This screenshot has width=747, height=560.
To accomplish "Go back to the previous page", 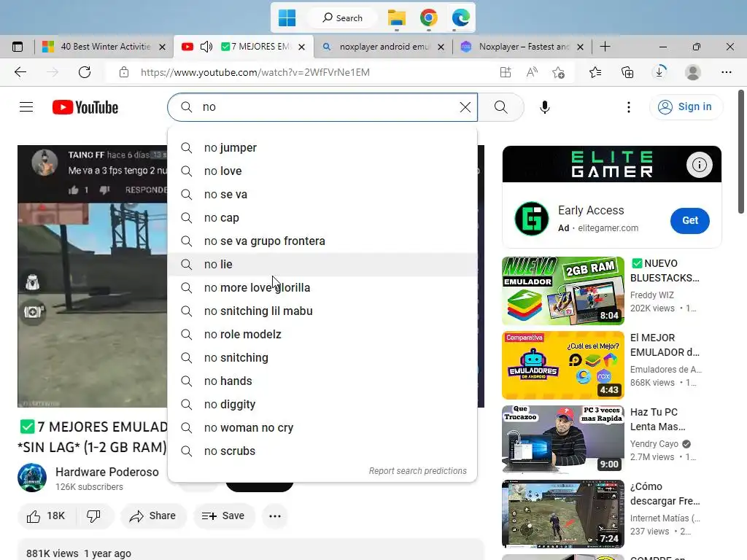I will tap(20, 72).
